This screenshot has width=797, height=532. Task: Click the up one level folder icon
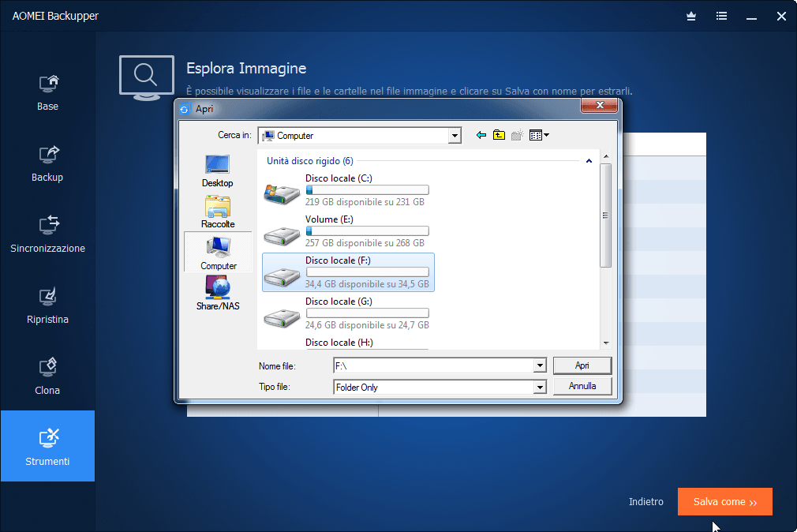[500, 135]
